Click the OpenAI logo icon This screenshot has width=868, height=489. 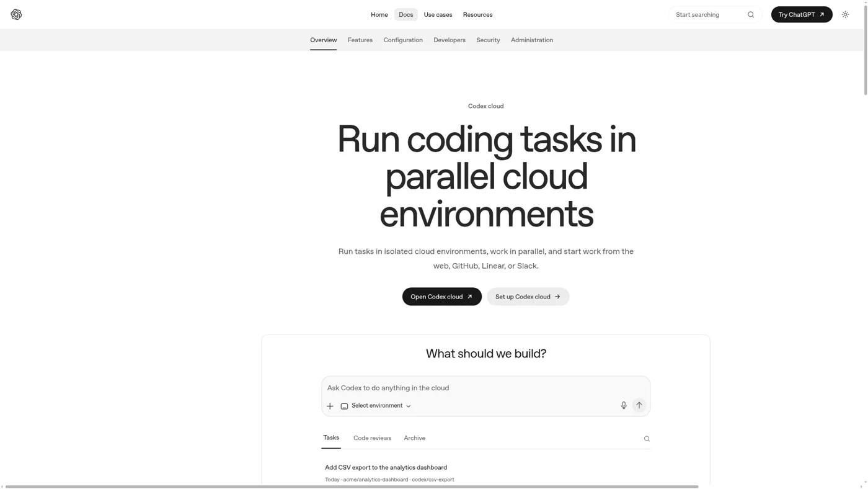pyautogui.click(x=16, y=14)
